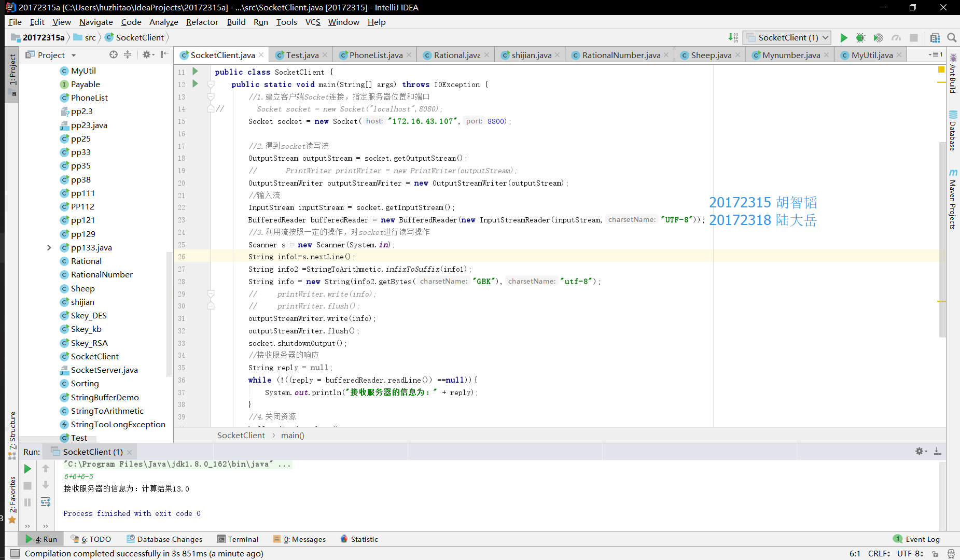Switch to the RationalNumber.java editor tab
This screenshot has width=960, height=560.
(x=620, y=55)
